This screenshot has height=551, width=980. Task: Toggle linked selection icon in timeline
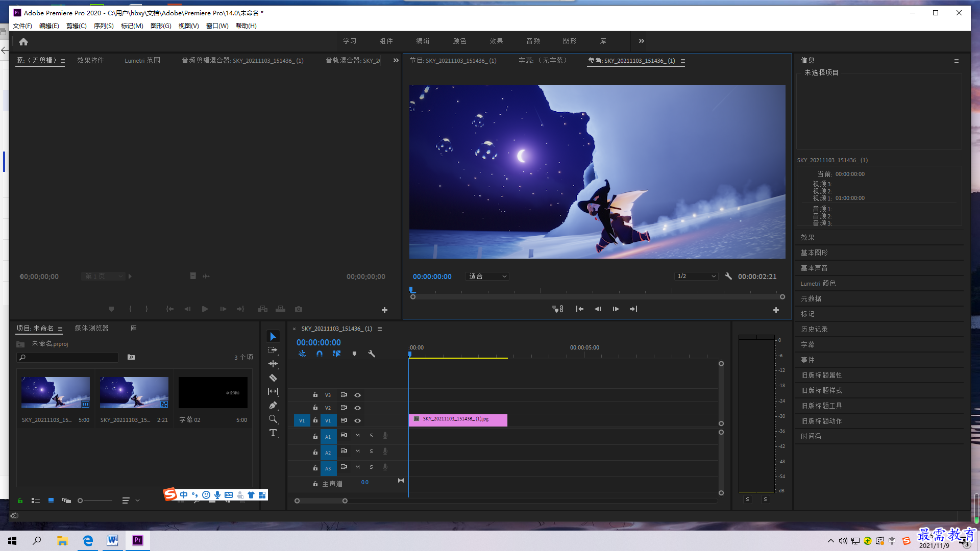click(337, 354)
